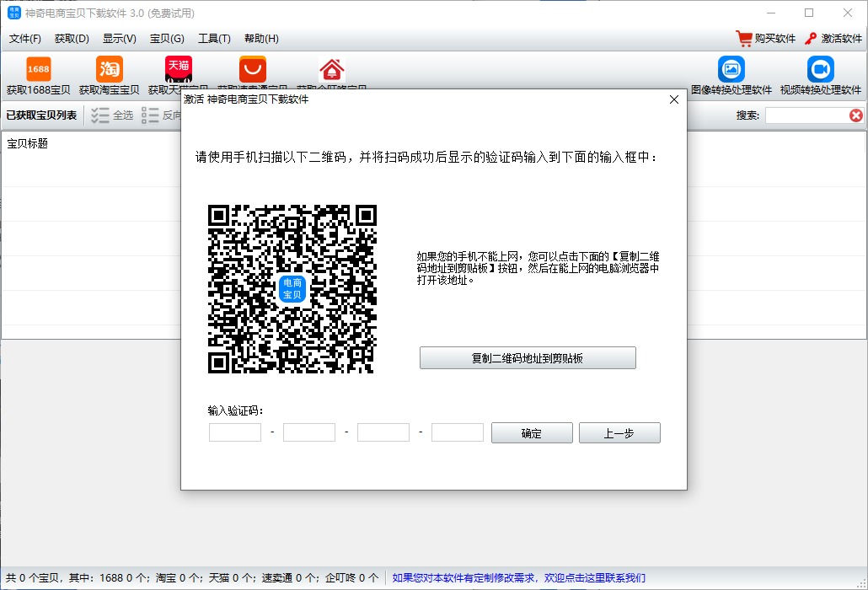Click the 确定 confirm button
868x590 pixels.
click(532, 433)
